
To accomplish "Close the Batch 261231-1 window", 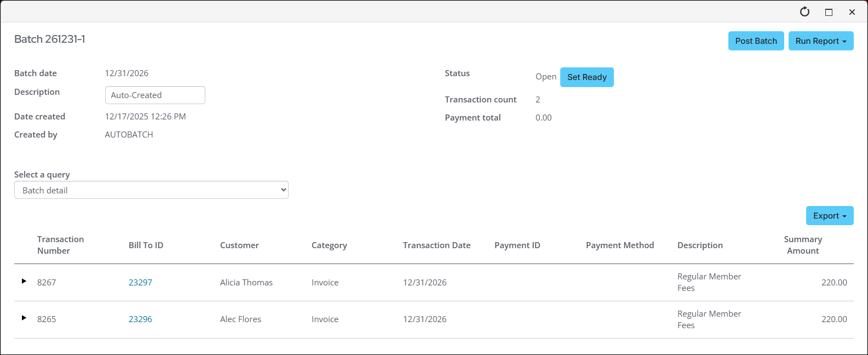I will (852, 12).
